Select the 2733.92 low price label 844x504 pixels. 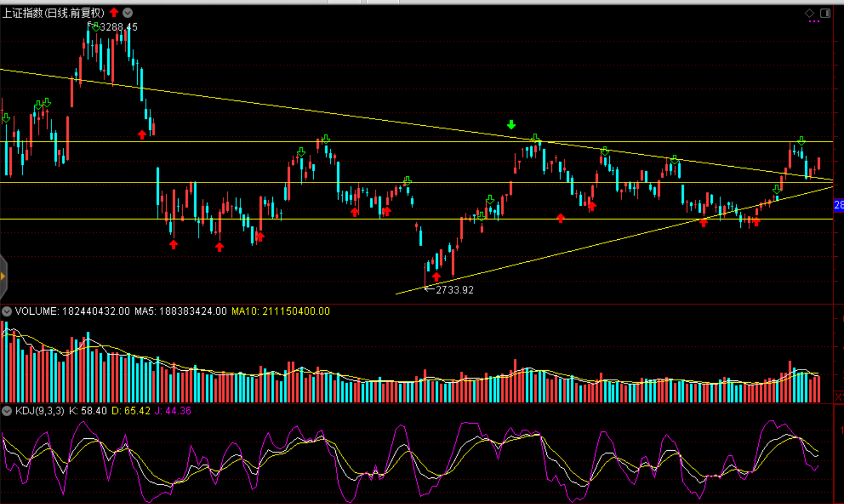454,290
